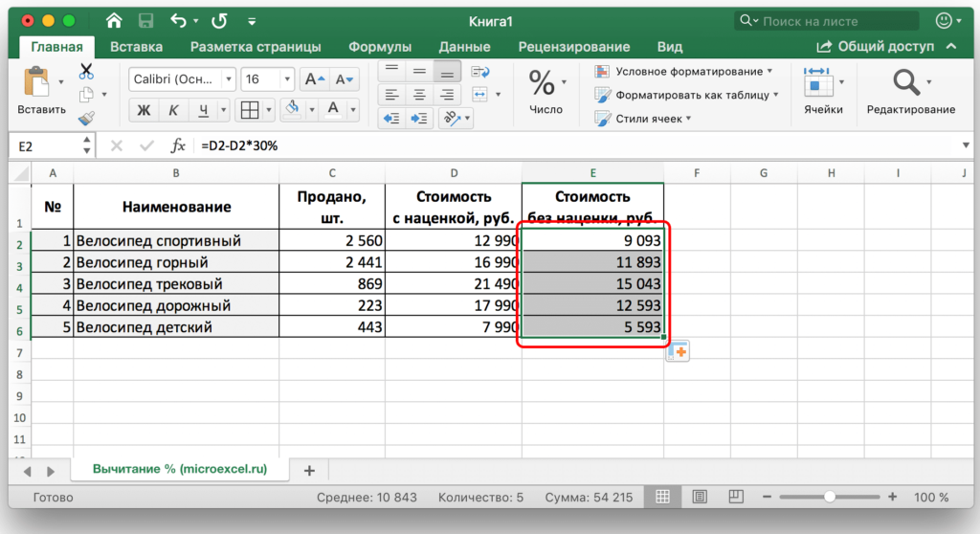
Task: Collapse the ribbon with the chevron
Action: (x=951, y=46)
